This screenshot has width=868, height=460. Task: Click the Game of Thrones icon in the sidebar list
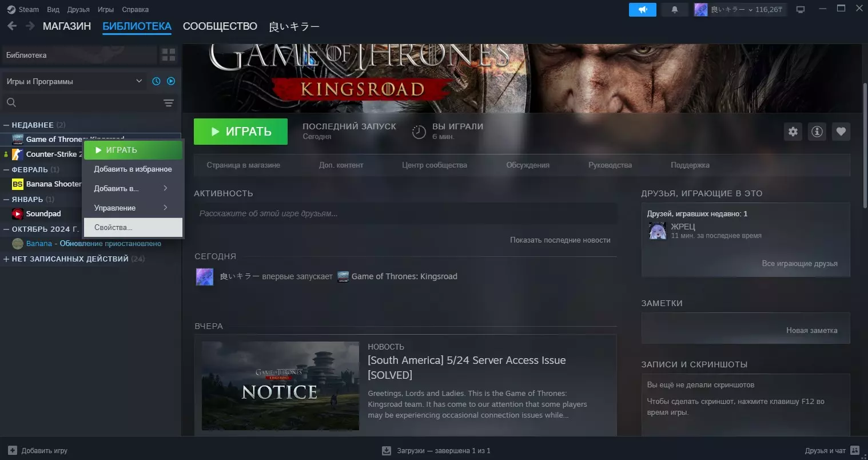click(18, 139)
